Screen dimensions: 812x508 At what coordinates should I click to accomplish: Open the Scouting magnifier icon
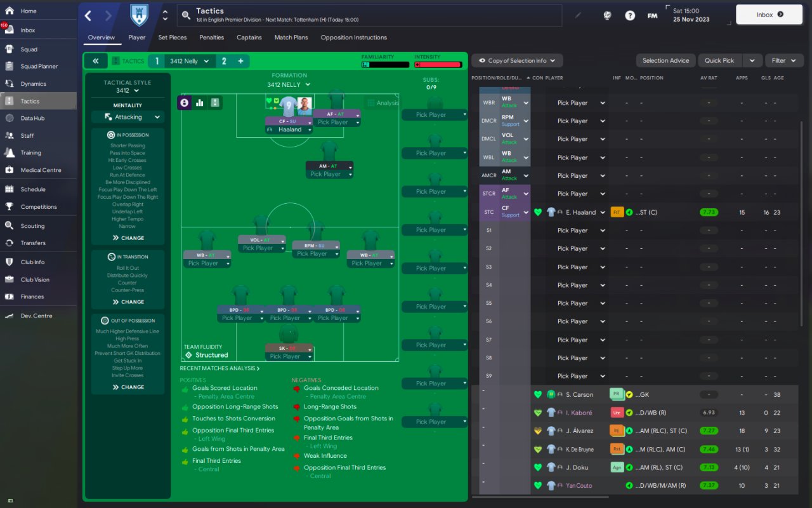(9, 225)
